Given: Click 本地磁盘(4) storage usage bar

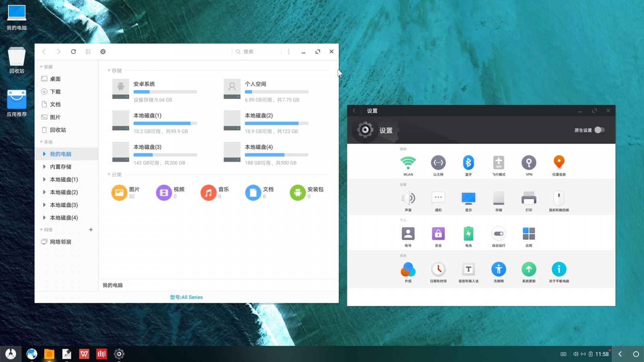Looking at the screenshot, I should tap(277, 155).
